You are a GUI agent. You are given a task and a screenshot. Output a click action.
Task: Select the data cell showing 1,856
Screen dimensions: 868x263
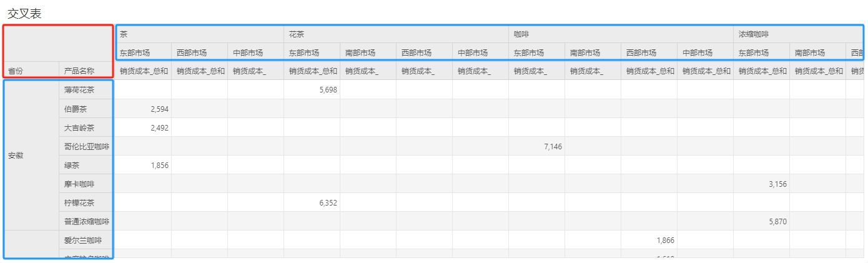143,165
